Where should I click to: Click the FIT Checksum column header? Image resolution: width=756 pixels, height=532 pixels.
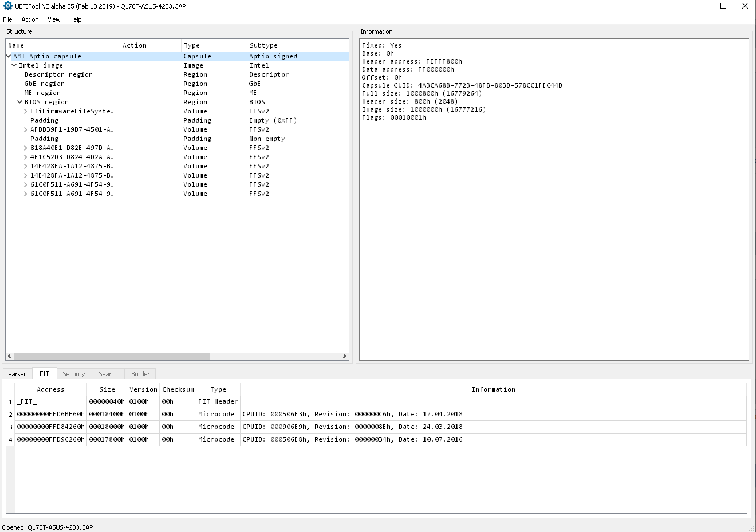coord(178,389)
